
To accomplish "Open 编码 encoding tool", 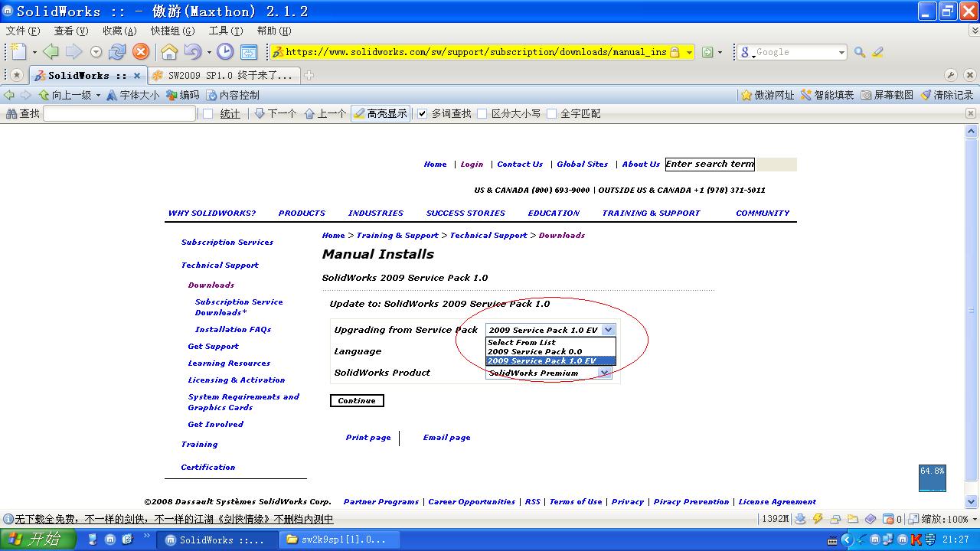I will 183,95.
